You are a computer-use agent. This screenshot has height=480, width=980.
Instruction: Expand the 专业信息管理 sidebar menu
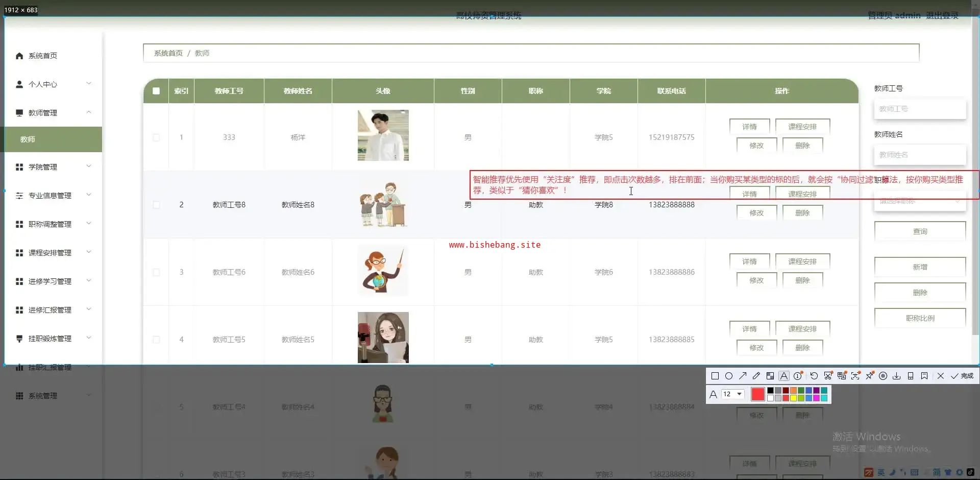click(54, 196)
